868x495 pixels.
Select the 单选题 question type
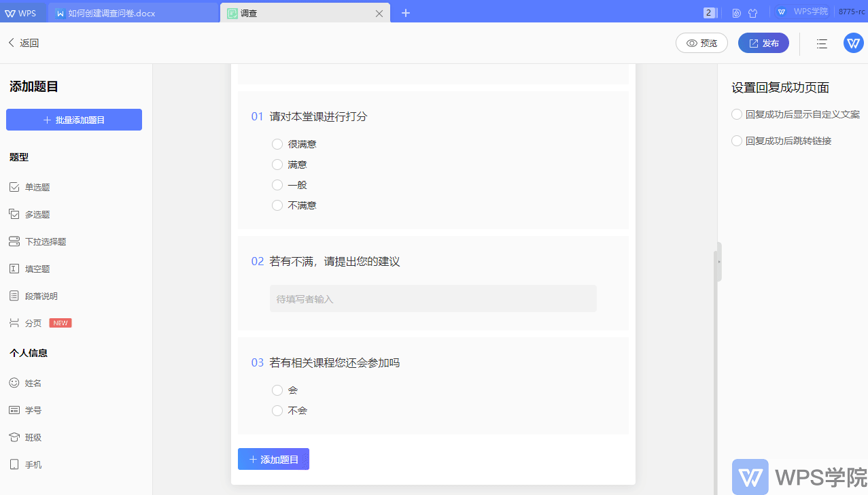point(37,186)
